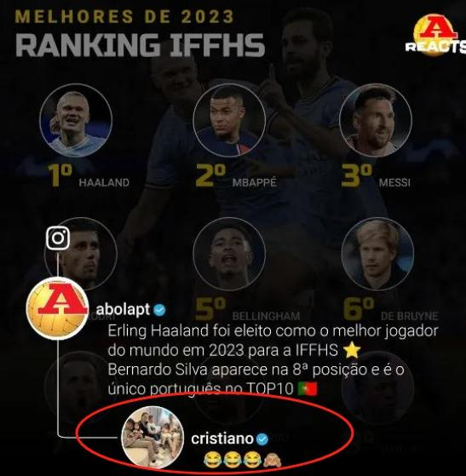The height and width of the screenshot is (476, 466).
Task: Click cristiano's blue verified badge
Action: (x=262, y=439)
